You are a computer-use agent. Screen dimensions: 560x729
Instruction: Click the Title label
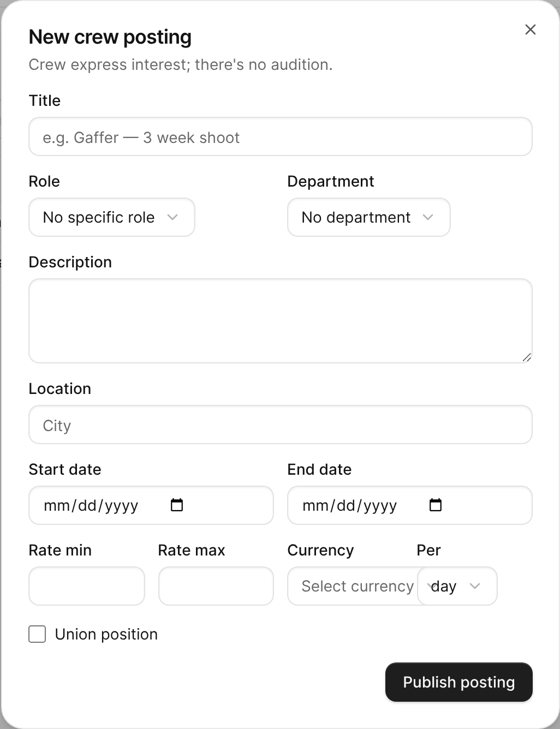coord(45,100)
